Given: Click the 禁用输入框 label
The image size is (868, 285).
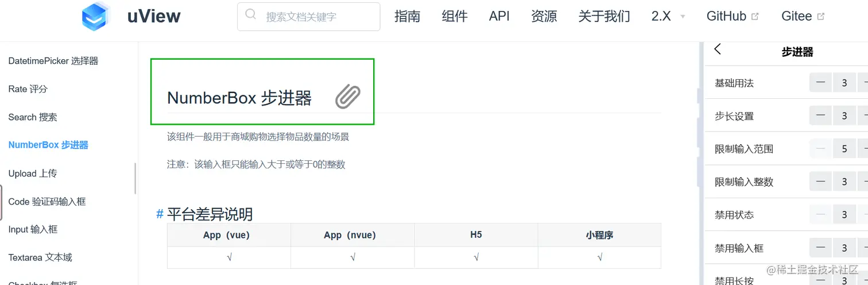Looking at the screenshot, I should [739, 248].
